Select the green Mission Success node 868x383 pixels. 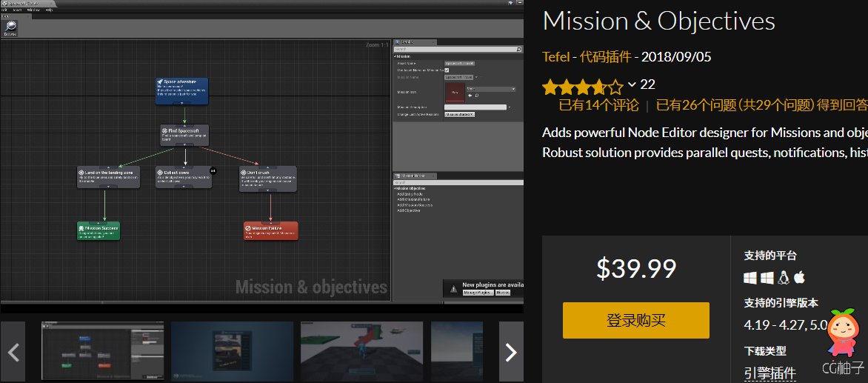tap(98, 230)
